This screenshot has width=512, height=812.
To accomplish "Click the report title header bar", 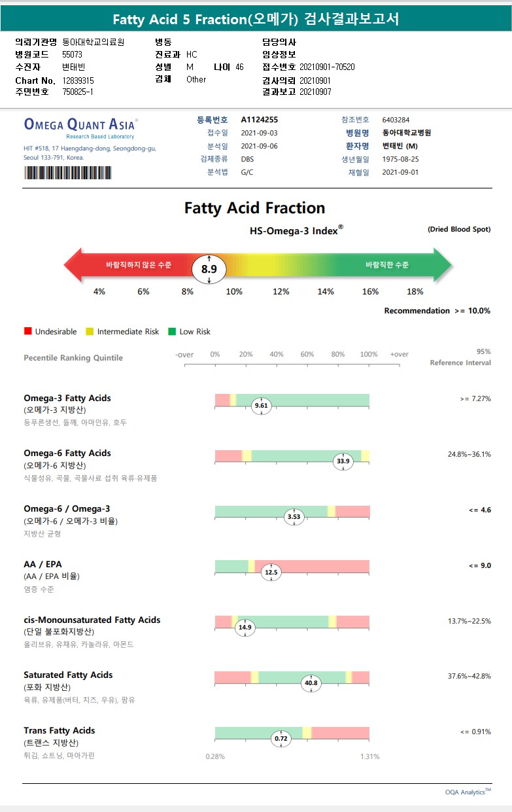I will pos(256,20).
